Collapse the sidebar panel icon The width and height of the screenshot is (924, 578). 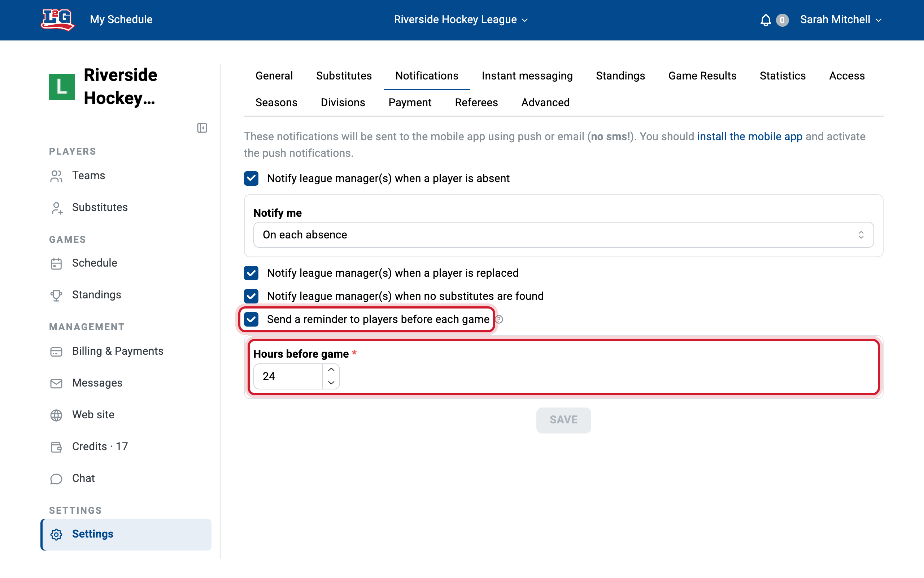point(202,128)
